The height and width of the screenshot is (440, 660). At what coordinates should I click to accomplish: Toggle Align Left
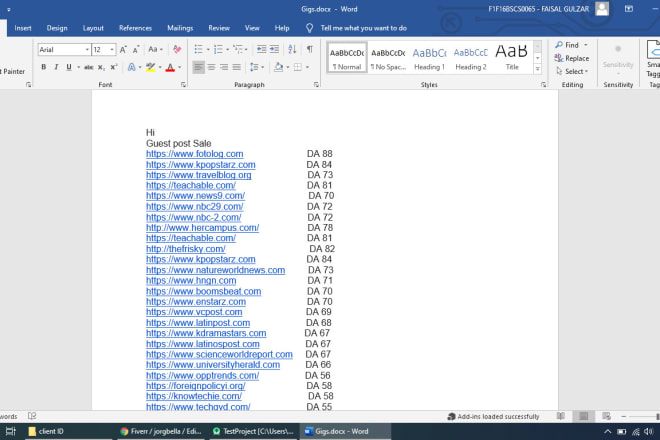tap(198, 67)
